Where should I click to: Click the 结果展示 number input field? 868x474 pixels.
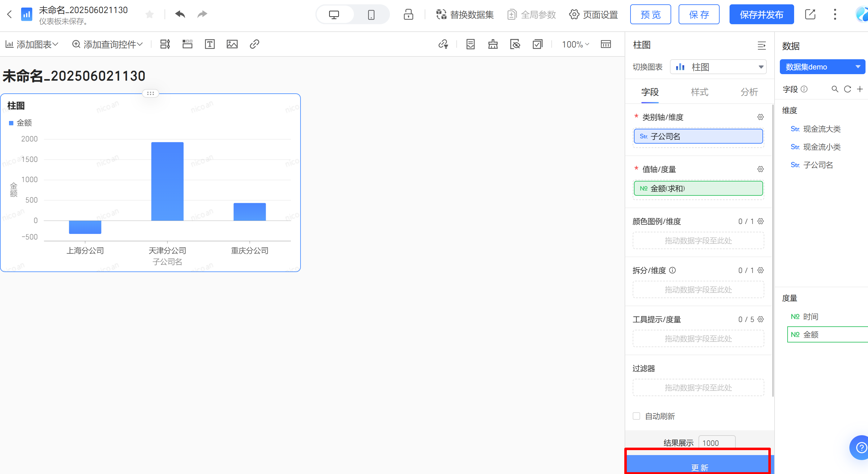tap(717, 443)
